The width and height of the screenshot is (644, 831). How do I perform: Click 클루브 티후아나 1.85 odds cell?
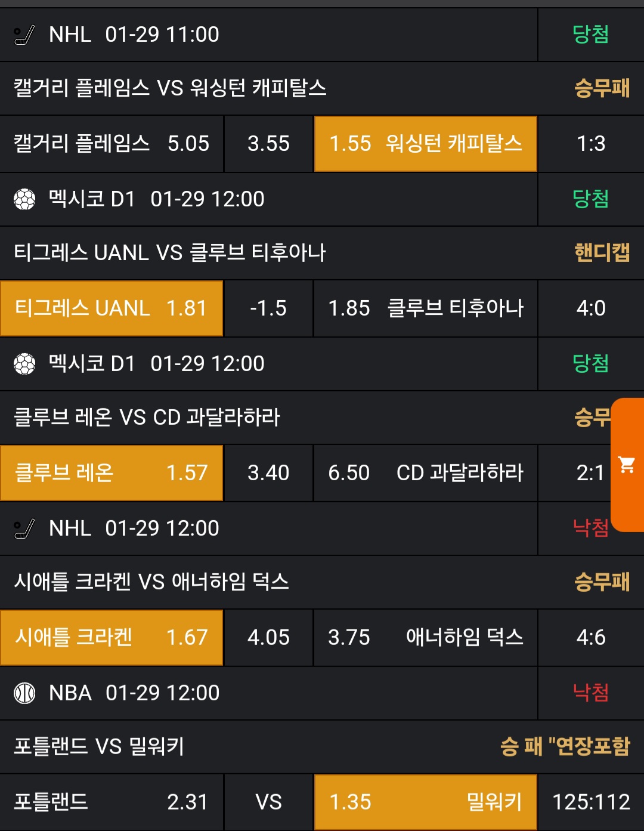click(425, 308)
